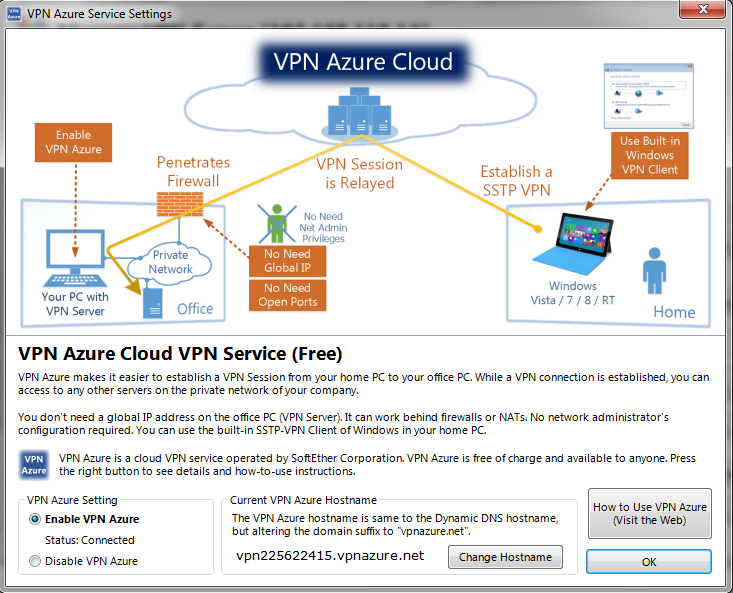
Task: Click the Penetrates Firewall text
Action: pos(193,171)
